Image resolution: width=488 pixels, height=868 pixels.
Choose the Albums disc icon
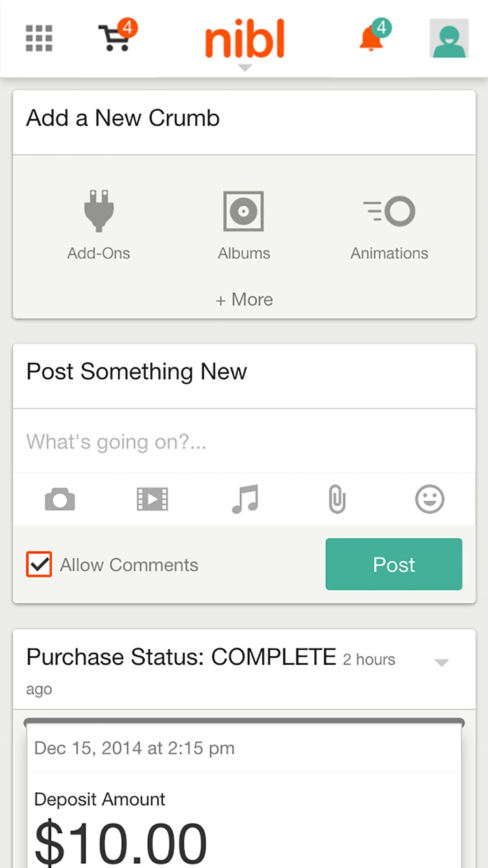click(244, 211)
